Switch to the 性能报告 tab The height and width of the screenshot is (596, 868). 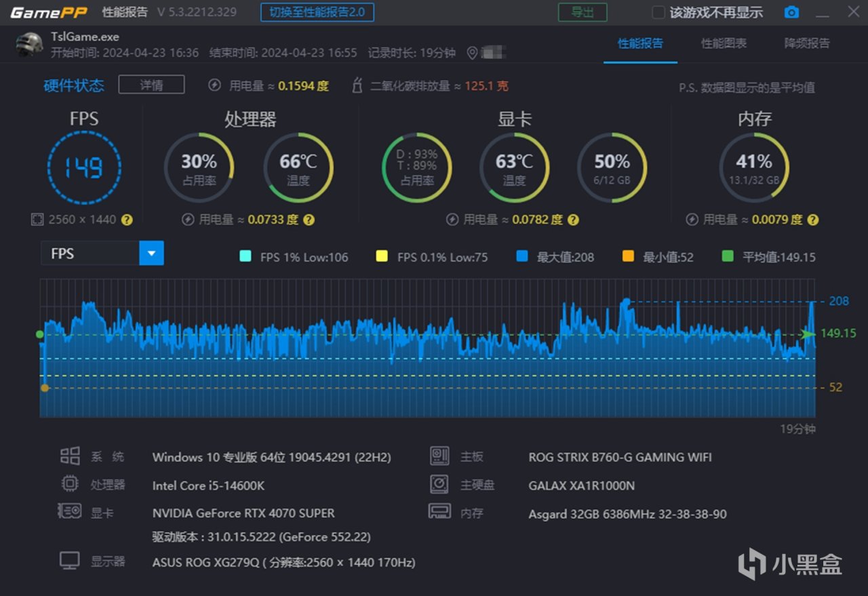(640, 43)
